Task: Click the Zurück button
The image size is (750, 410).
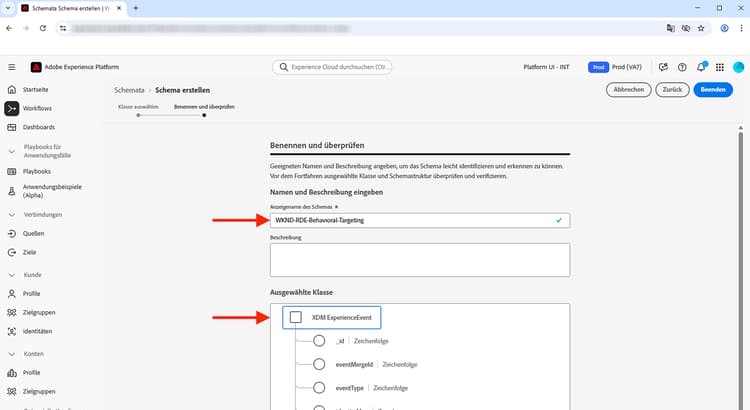Action: pos(672,89)
